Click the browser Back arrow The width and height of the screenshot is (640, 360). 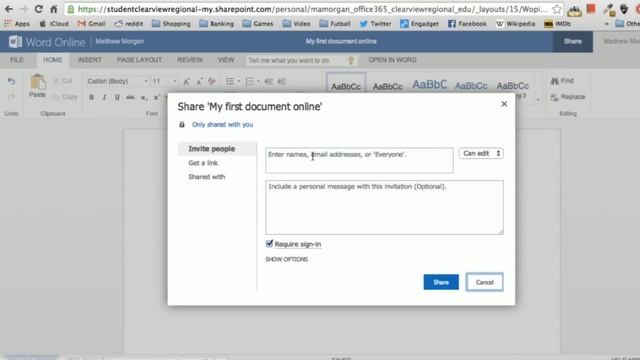tap(9, 9)
